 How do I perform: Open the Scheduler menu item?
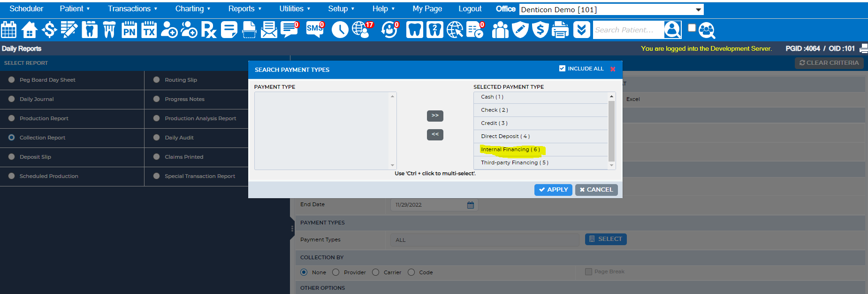(26, 8)
